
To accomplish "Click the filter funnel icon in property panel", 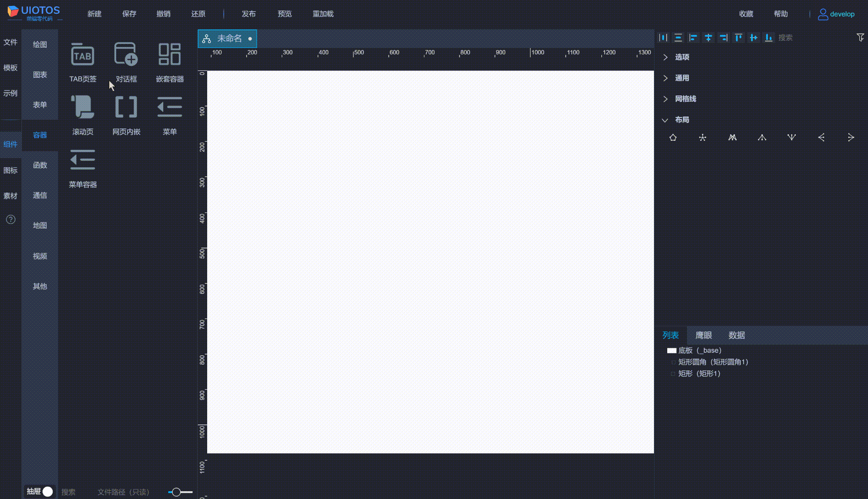I will (860, 37).
